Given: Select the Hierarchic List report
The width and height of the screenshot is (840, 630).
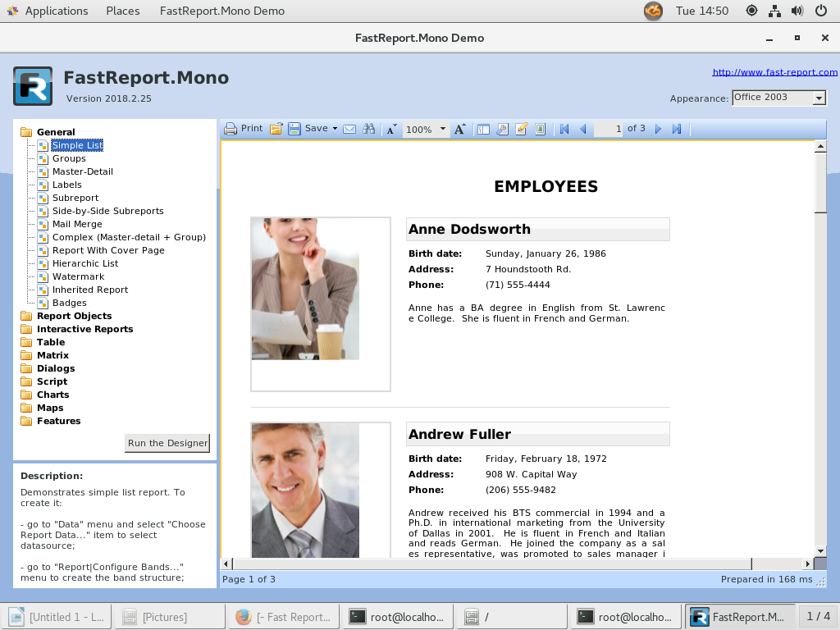Looking at the screenshot, I should click(85, 263).
